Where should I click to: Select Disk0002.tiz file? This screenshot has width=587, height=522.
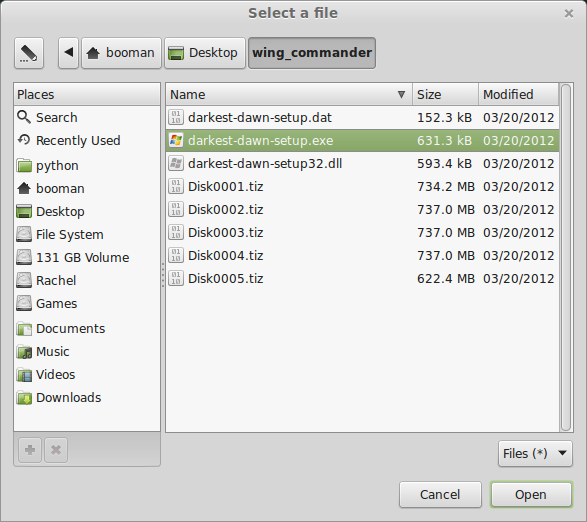[362, 210]
